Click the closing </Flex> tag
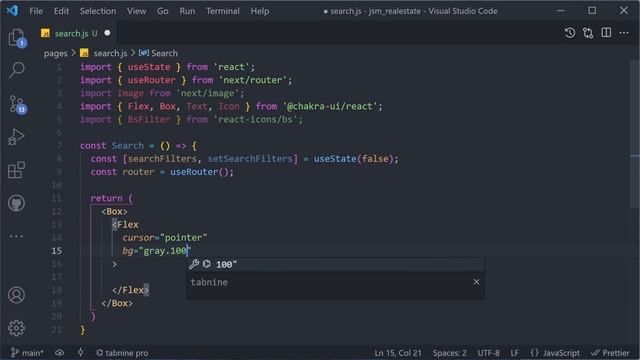Screen dimensions: 640x360 (131, 290)
